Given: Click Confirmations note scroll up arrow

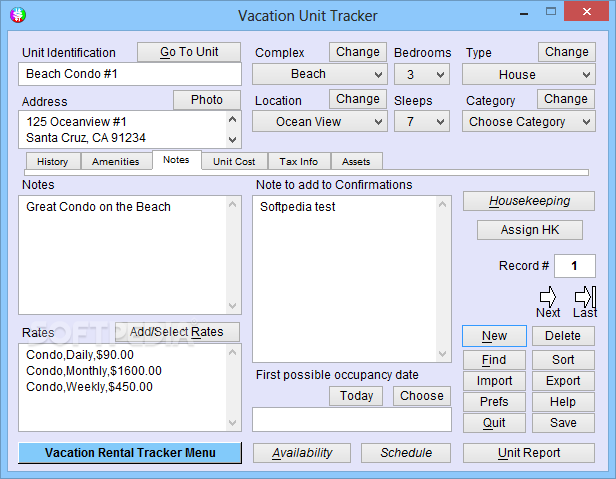Looking at the screenshot, I should 442,204.
